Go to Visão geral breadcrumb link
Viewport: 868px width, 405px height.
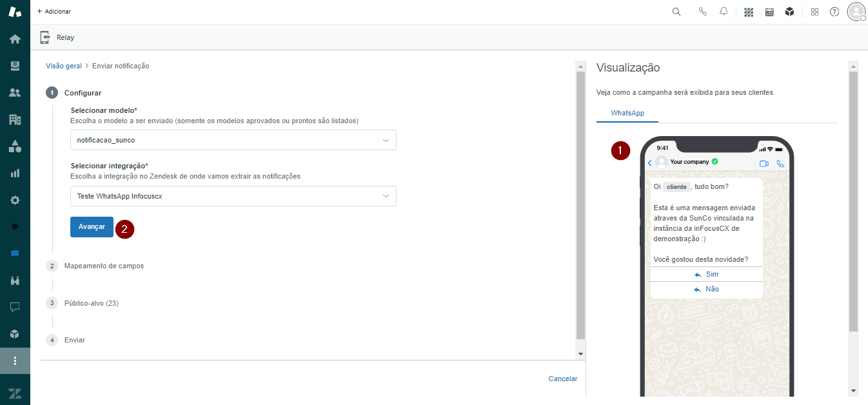[64, 66]
